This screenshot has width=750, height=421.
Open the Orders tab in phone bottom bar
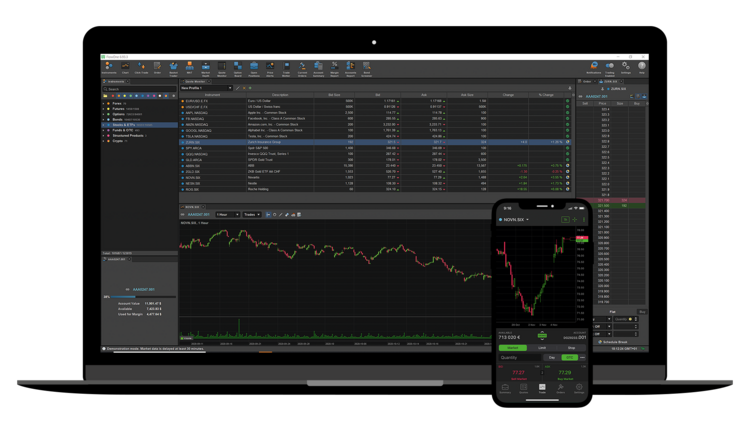point(561,388)
